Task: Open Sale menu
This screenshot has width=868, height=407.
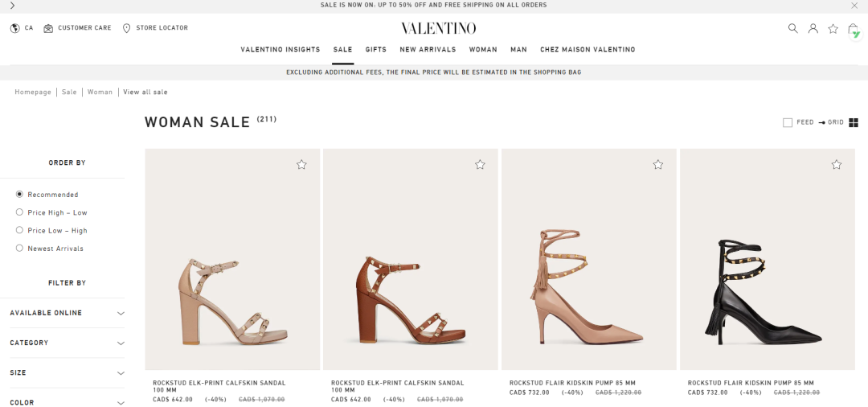Action: (342, 49)
